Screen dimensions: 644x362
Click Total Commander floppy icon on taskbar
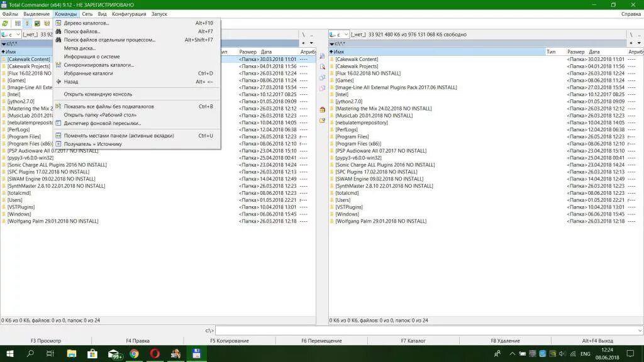(196, 353)
